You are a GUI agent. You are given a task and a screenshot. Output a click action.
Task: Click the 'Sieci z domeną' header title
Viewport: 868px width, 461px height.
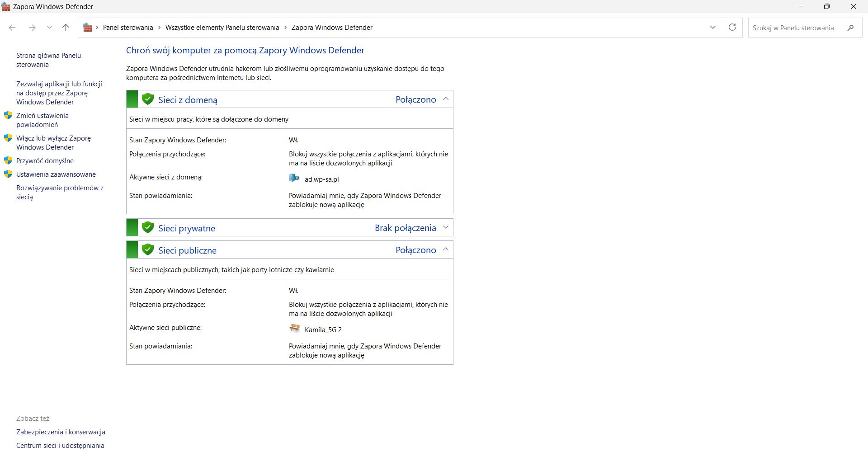click(x=188, y=100)
